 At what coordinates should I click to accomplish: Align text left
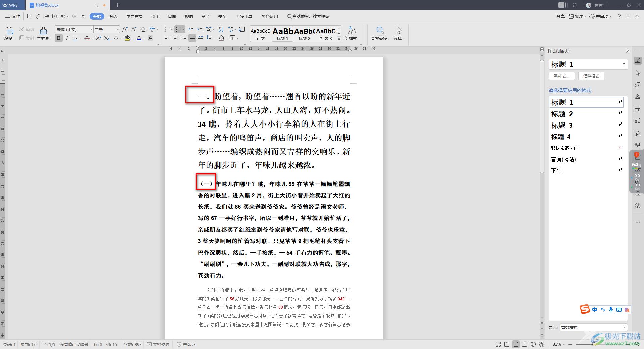click(167, 38)
